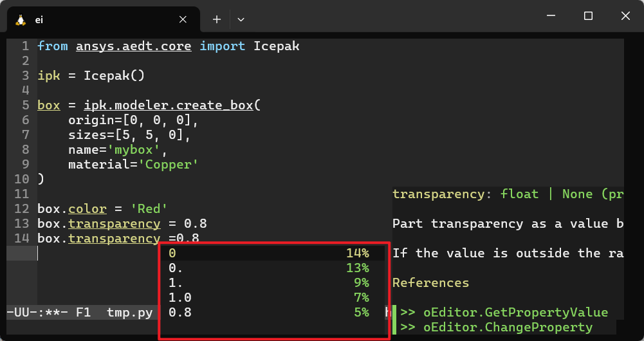644x341 pixels.
Task: Click the 'References' heading in documentation
Action: click(x=431, y=282)
